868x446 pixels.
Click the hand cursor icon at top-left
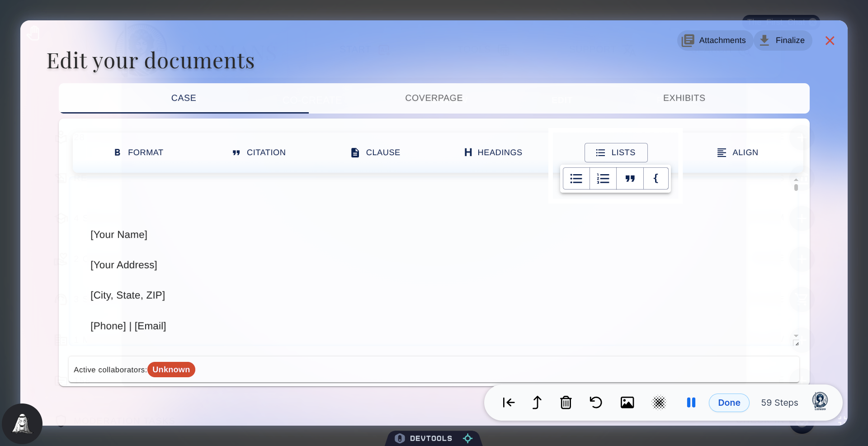click(33, 33)
